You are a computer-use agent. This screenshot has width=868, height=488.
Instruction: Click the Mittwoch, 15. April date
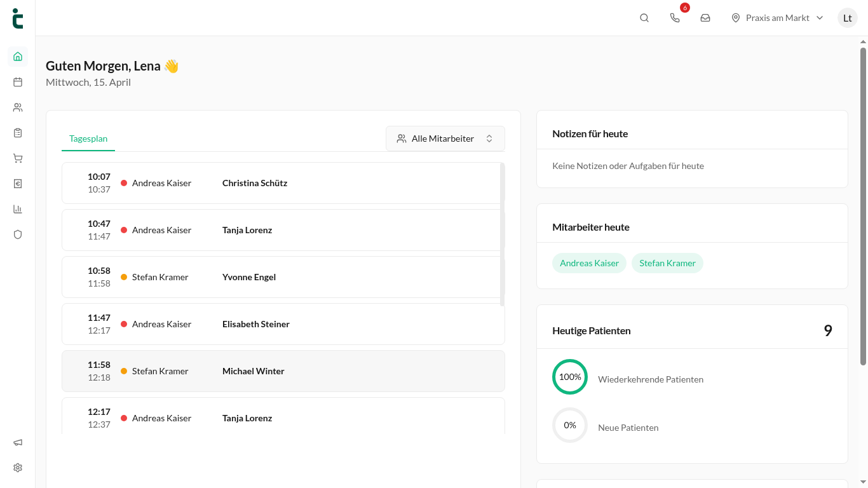(x=88, y=82)
